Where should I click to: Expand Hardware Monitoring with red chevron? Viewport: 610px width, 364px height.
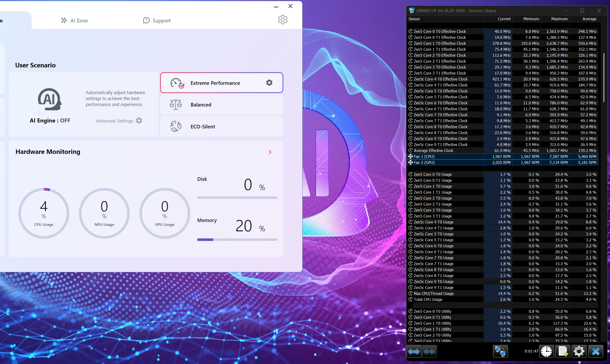coord(270,152)
